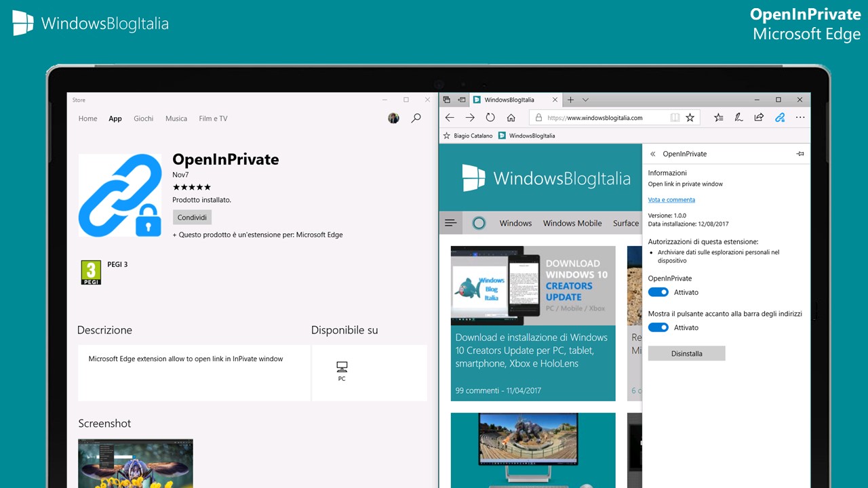Show tab previews chevron in Edge
Image resolution: width=868 pixels, height=488 pixels.
click(585, 100)
